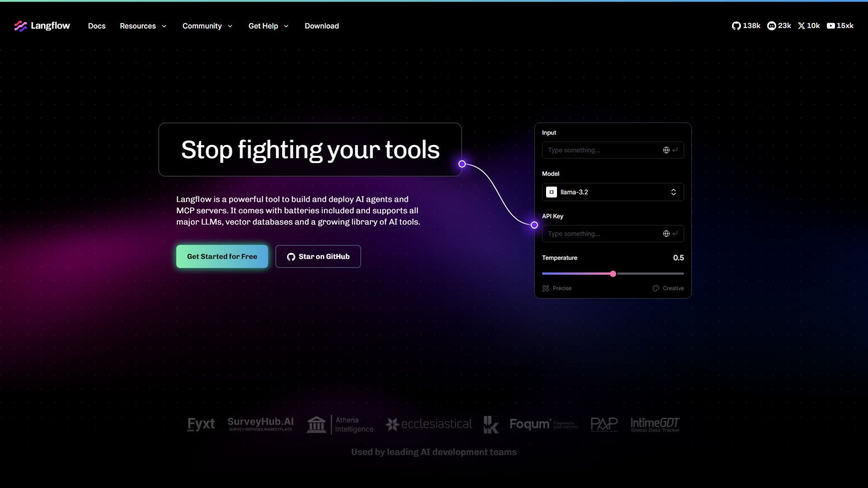This screenshot has height=488, width=868.
Task: Click enter arrow icon in Input field
Action: [675, 150]
